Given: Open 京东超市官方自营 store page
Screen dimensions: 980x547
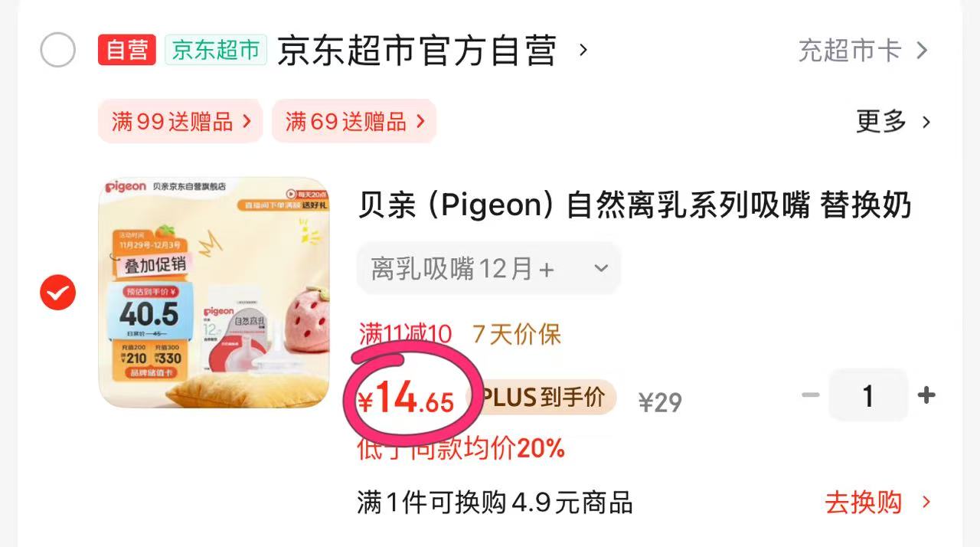Looking at the screenshot, I should [x=416, y=51].
